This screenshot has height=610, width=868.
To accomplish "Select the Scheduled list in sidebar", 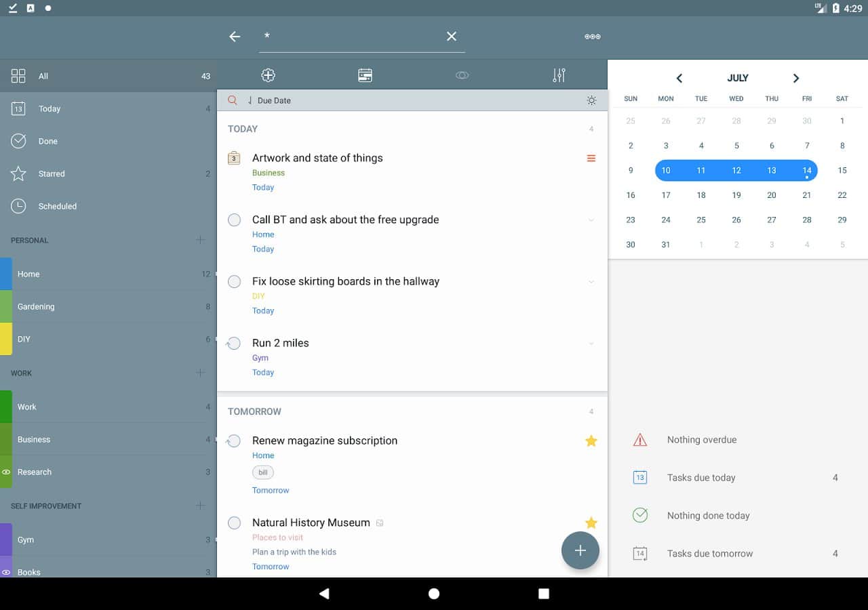I will coord(57,206).
